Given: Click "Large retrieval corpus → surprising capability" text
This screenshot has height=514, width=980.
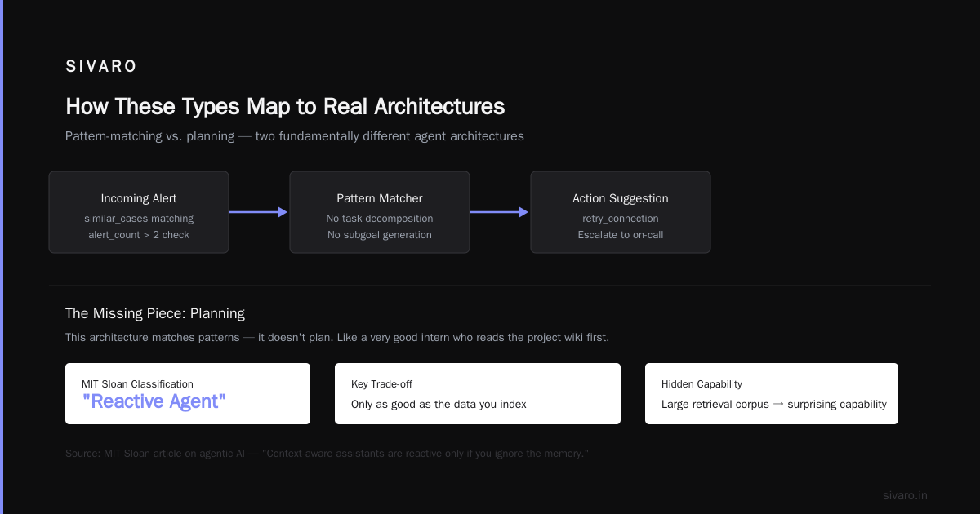Looking at the screenshot, I should pyautogui.click(x=774, y=404).
